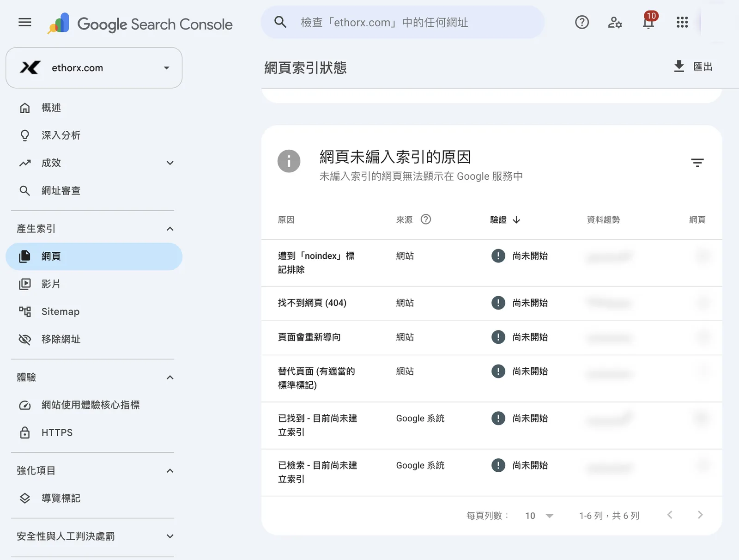Click the export download icon
This screenshot has width=739, height=560.
click(679, 66)
